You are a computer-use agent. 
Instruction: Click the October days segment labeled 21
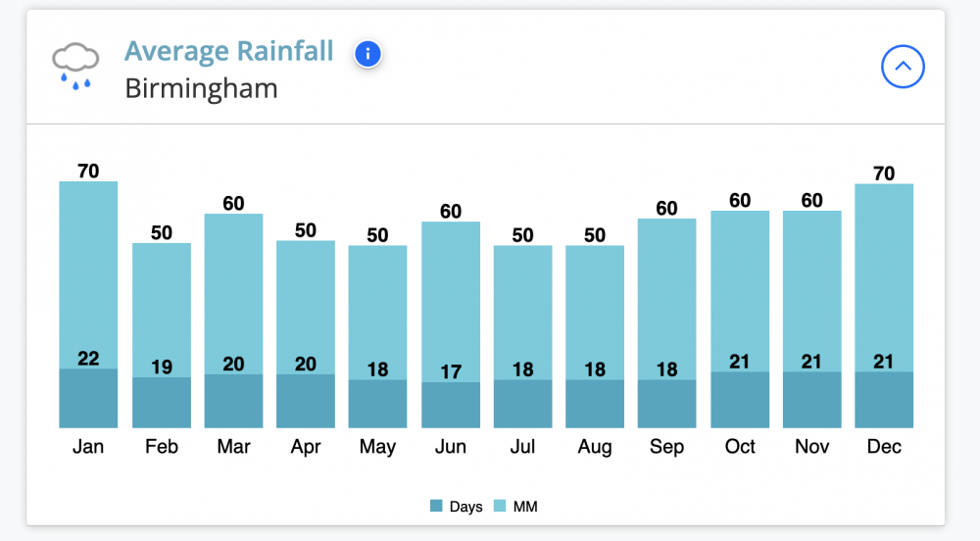click(739, 400)
